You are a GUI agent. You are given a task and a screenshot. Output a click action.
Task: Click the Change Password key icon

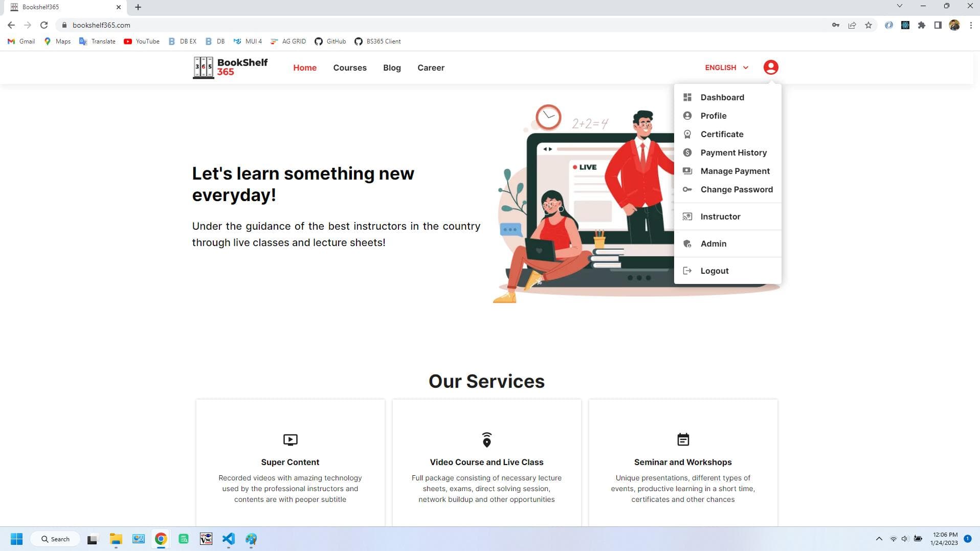coord(687,189)
